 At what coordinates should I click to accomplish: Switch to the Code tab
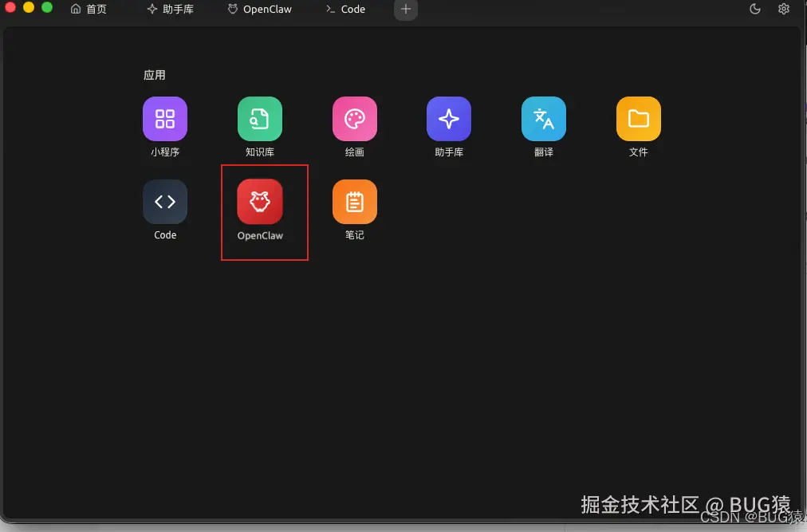pos(344,10)
